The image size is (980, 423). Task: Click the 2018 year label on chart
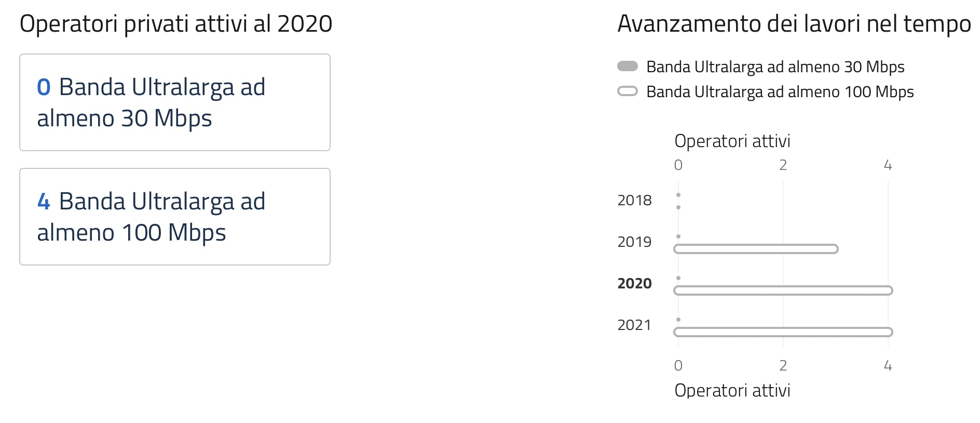tap(634, 200)
